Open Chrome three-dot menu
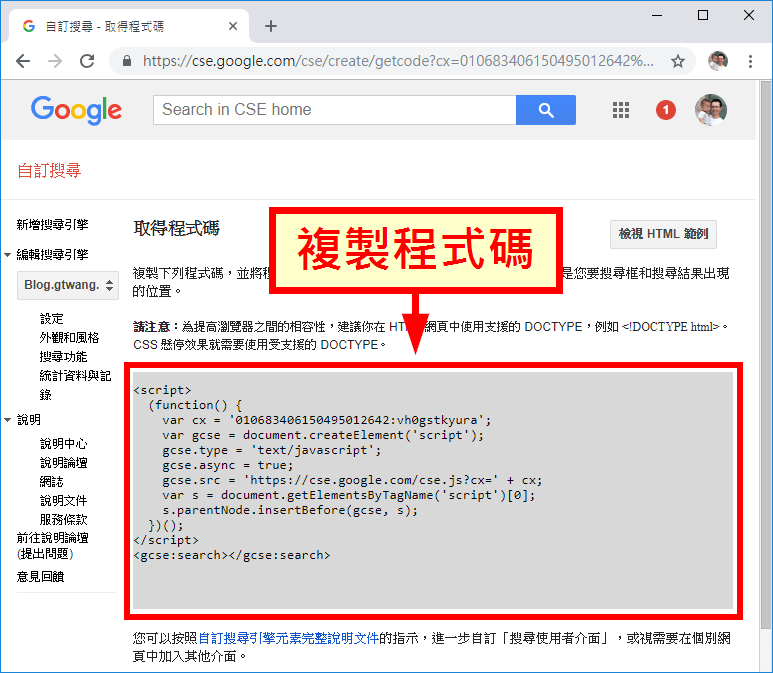Viewport: 773px width, 673px height. pos(751,61)
